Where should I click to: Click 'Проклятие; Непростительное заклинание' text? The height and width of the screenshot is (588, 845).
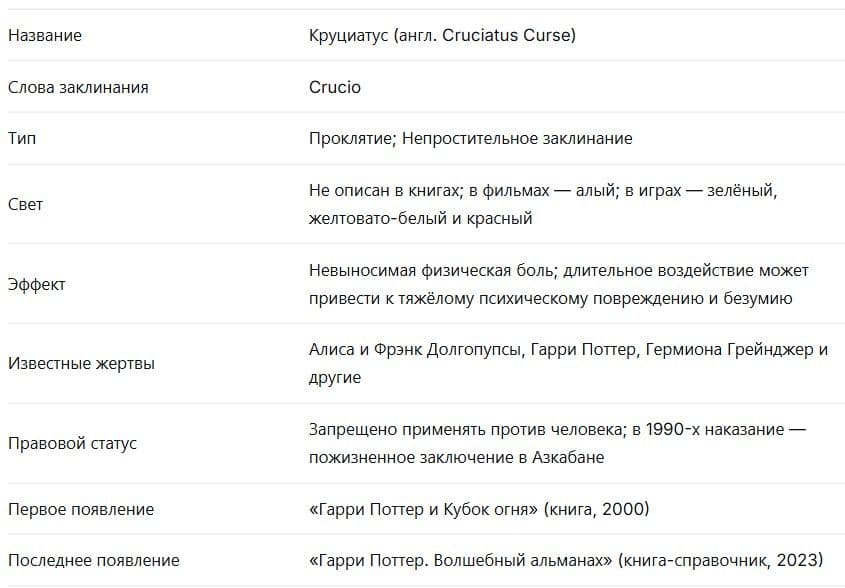(x=470, y=139)
